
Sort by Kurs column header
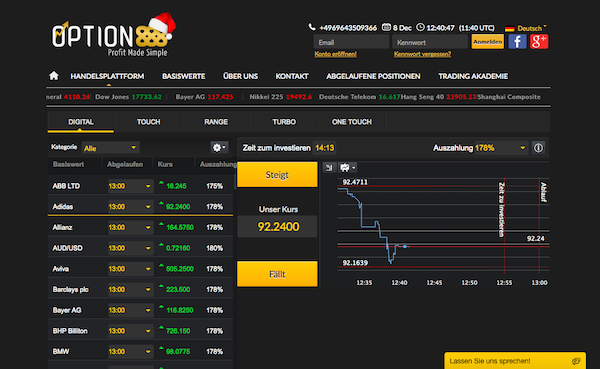(x=165, y=164)
